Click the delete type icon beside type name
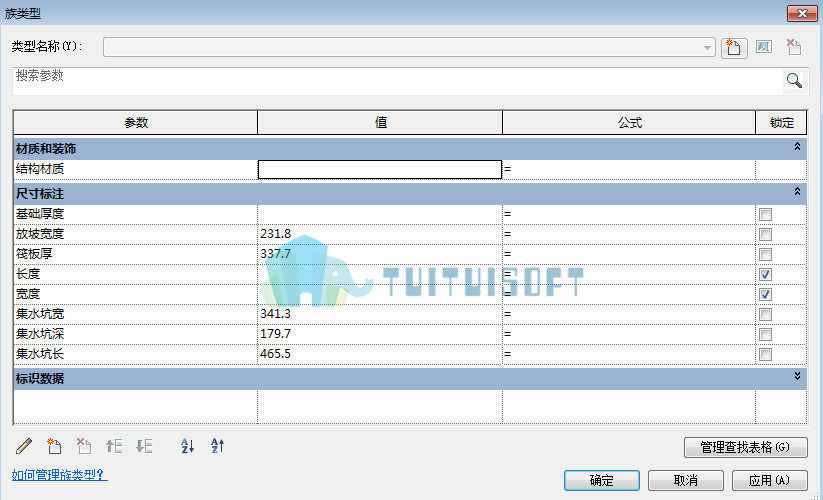 pyautogui.click(x=794, y=47)
